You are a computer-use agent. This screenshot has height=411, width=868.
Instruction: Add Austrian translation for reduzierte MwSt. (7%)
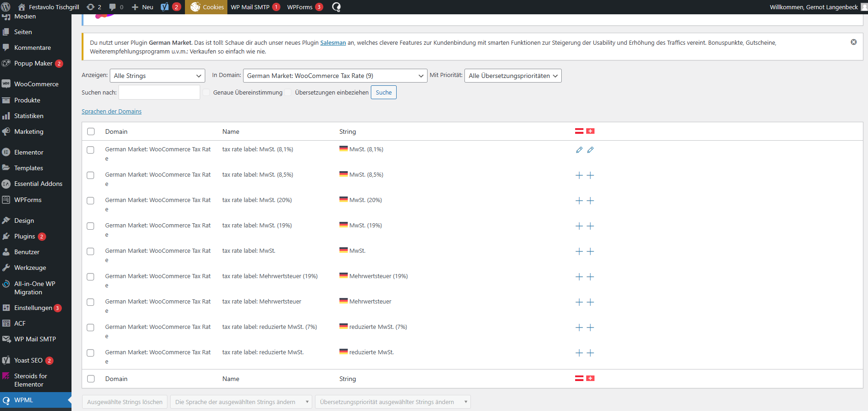pyautogui.click(x=579, y=328)
